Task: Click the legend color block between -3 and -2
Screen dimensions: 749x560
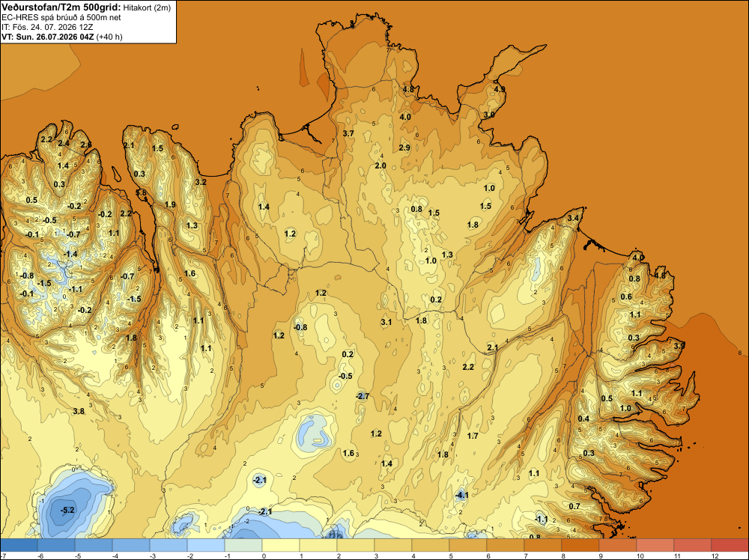Action: (x=169, y=545)
